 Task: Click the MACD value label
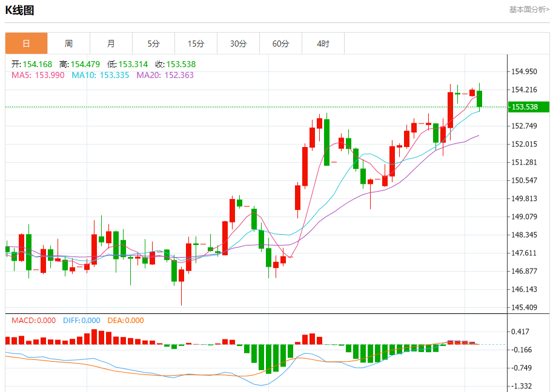pos(33,321)
